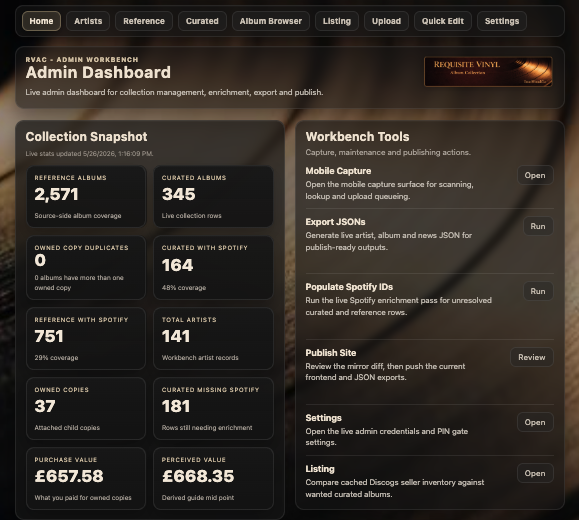Open the Settings nav tab
This screenshot has width=579, height=520.
coord(502,21)
